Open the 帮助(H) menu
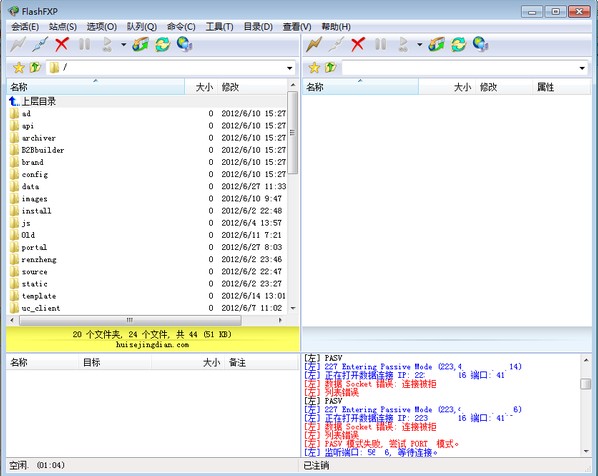 [336, 27]
